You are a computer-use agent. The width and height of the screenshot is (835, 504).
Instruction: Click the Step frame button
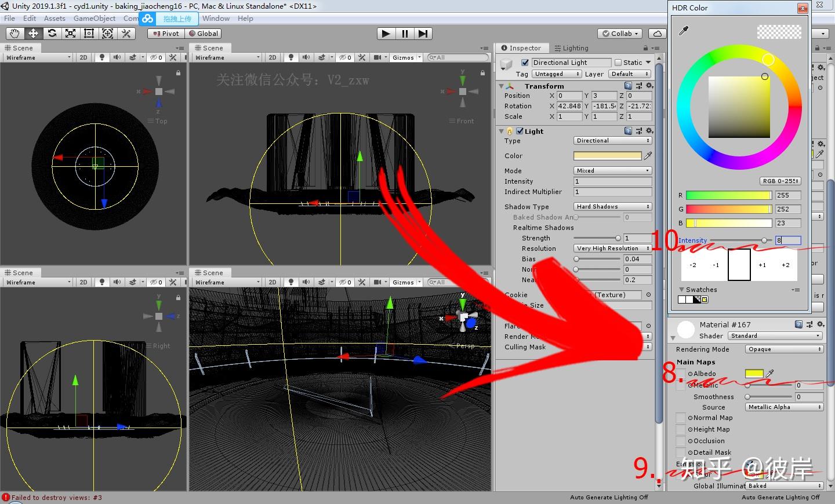(423, 34)
